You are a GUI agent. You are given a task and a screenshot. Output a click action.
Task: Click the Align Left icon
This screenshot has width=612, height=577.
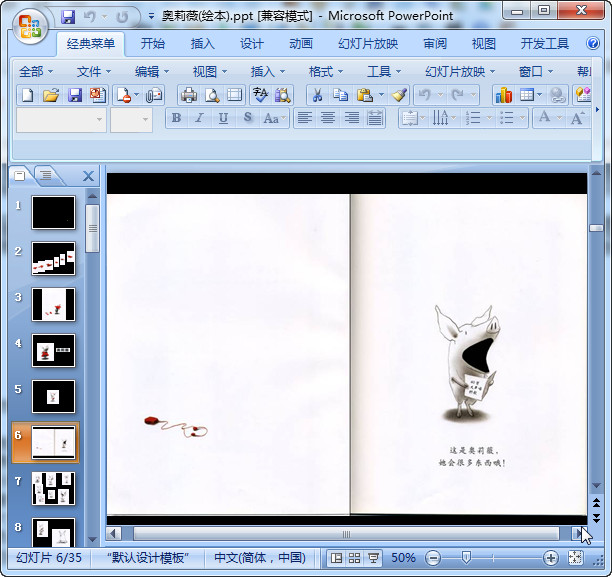[305, 118]
